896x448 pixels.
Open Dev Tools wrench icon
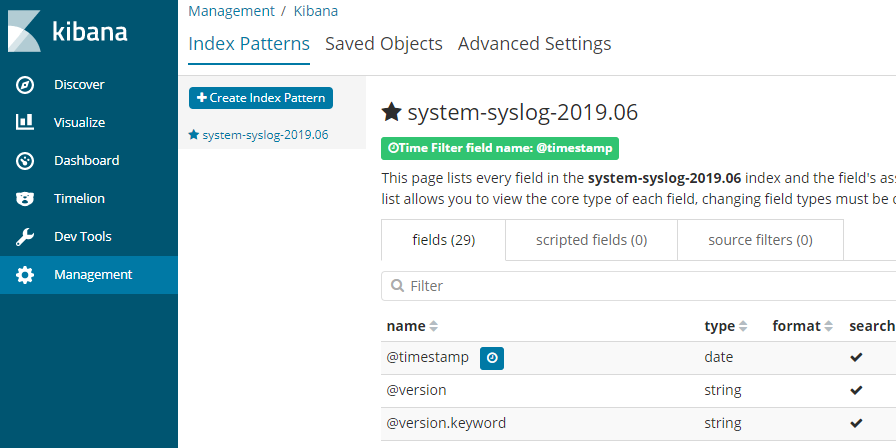(x=25, y=237)
